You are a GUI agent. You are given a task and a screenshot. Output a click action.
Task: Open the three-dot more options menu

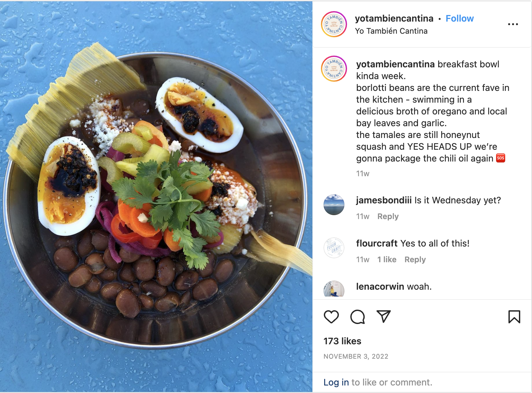coord(513,24)
